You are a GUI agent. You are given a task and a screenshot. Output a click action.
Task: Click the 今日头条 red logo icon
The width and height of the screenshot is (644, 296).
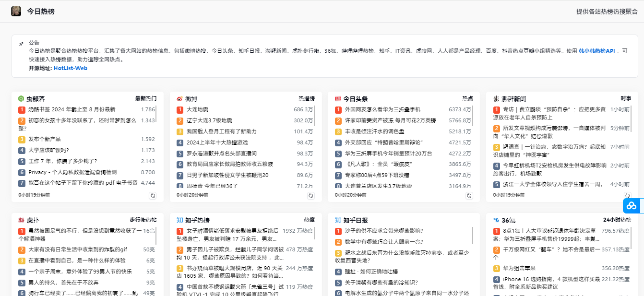(338, 99)
